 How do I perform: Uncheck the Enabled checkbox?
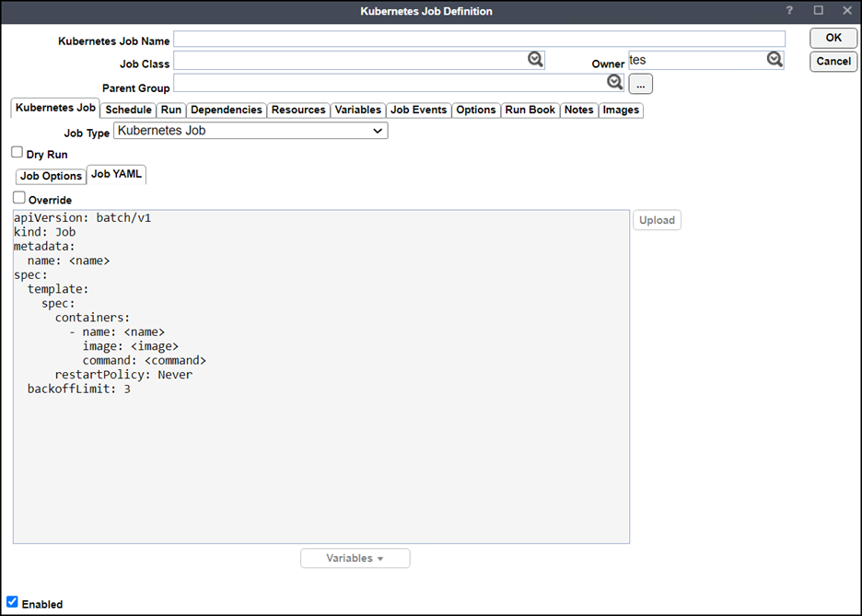[12, 601]
